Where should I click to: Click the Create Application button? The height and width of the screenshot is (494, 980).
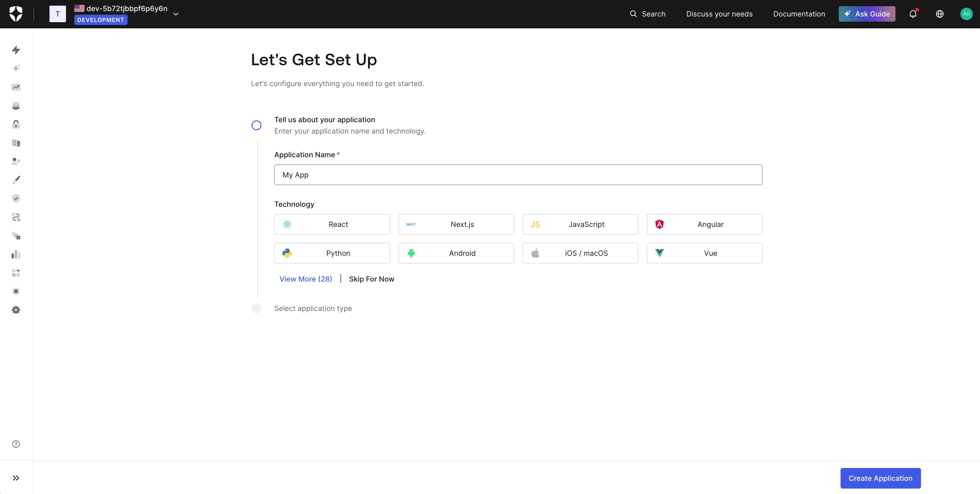[x=880, y=478]
